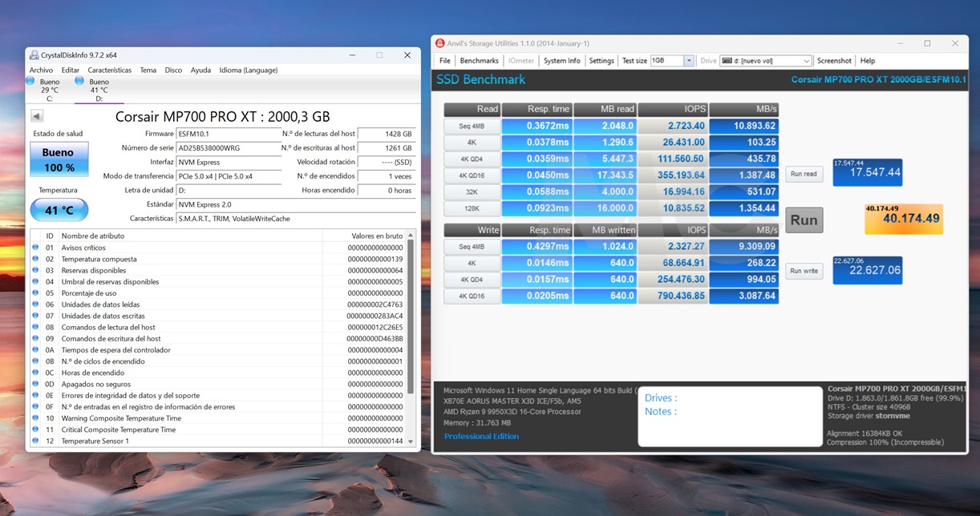This screenshot has height=516, width=980.
Task: Start the read benchmark with Run read
Action: [804, 174]
